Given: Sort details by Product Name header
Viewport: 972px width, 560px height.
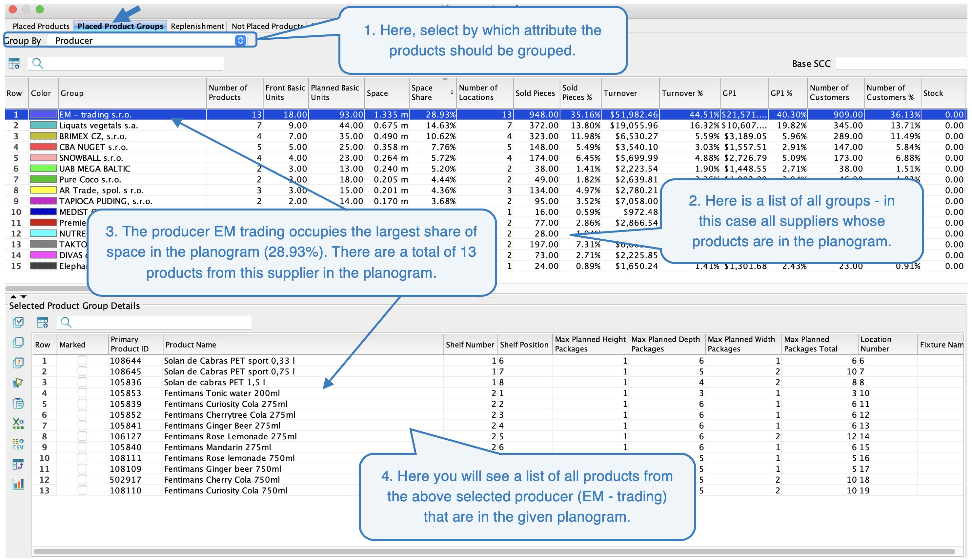Looking at the screenshot, I should click(x=303, y=345).
